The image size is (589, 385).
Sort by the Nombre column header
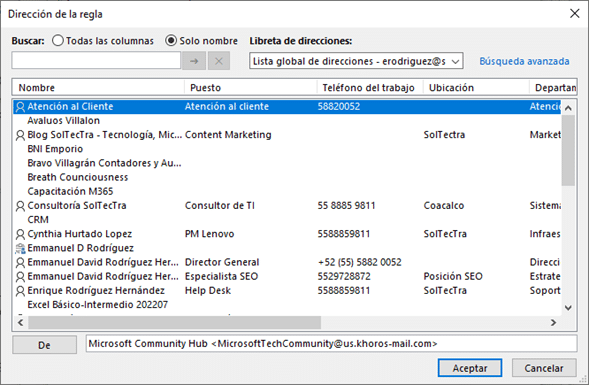tap(98, 88)
